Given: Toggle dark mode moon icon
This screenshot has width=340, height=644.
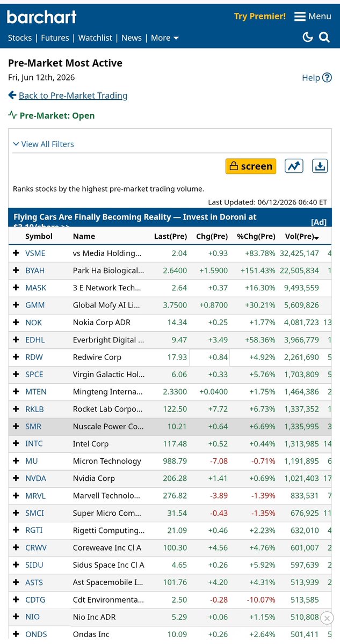Looking at the screenshot, I should pos(308,37).
